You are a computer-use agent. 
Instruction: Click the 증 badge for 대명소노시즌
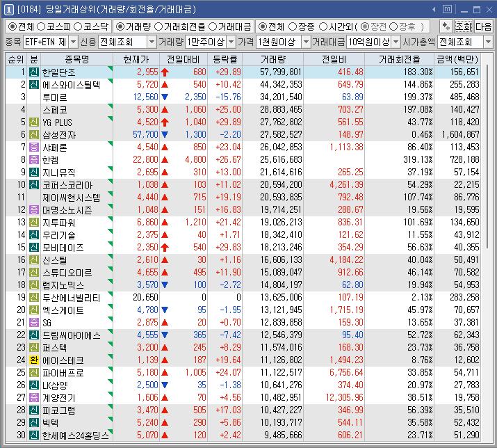click(34, 209)
